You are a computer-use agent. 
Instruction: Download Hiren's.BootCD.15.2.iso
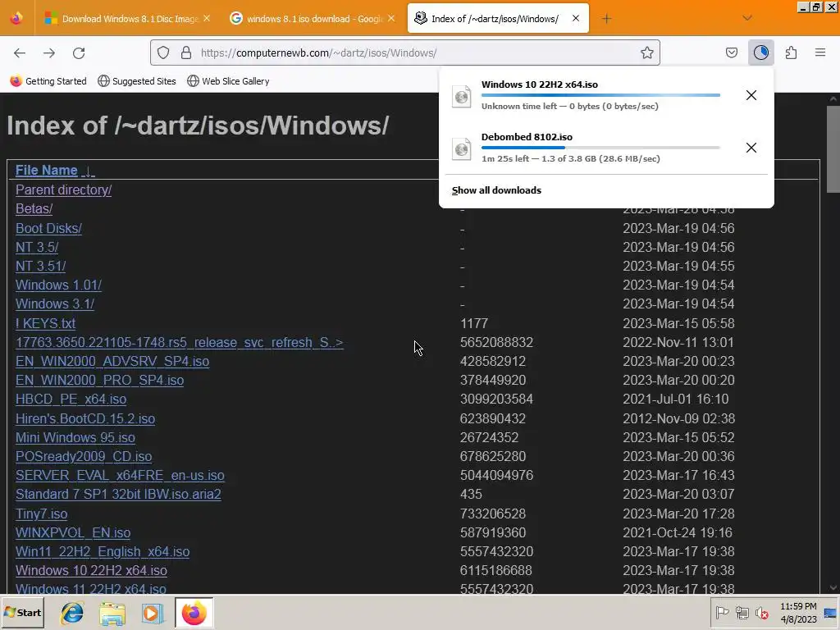click(85, 419)
